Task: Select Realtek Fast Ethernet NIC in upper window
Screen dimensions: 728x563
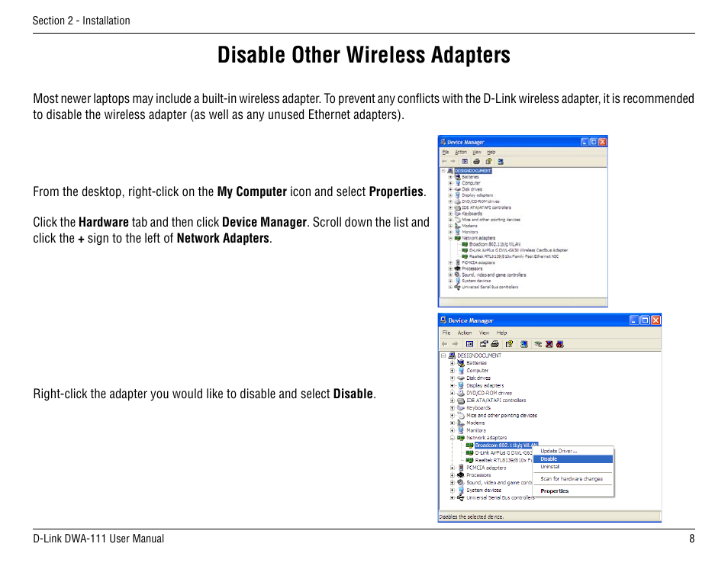Action: [x=514, y=256]
